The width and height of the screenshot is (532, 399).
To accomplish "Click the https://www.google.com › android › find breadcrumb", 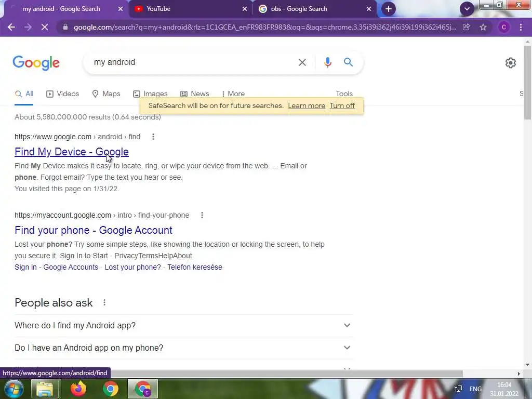I will [x=77, y=137].
